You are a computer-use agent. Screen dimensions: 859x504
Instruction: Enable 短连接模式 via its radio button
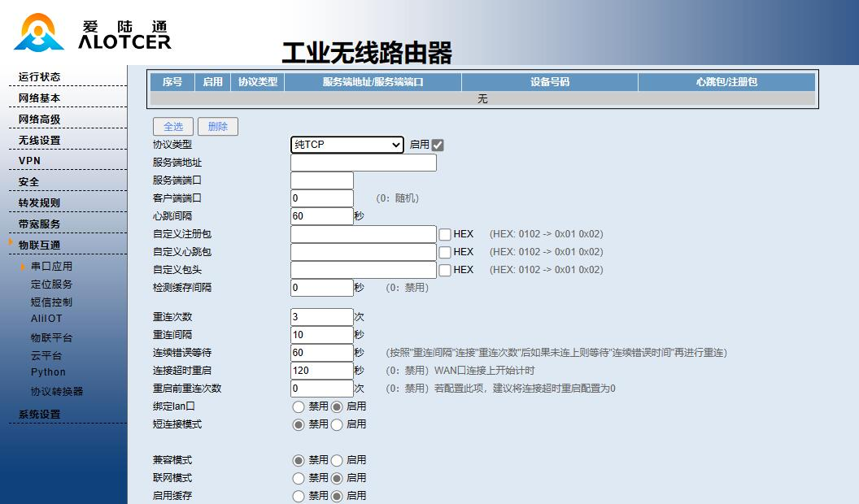[336, 424]
